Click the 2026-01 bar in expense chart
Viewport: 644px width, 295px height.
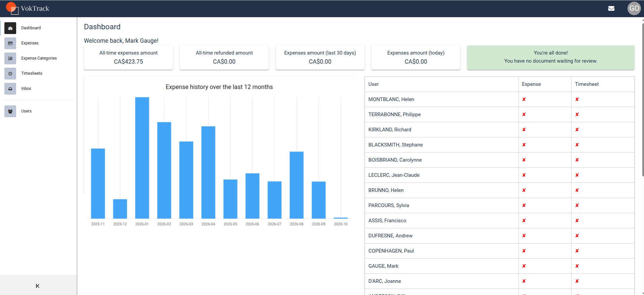coord(142,158)
